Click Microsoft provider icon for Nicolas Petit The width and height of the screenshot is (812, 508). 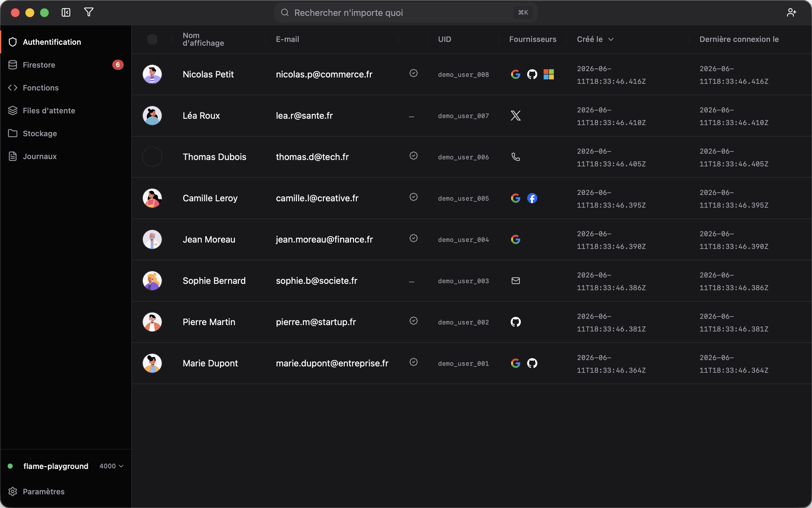[549, 74]
